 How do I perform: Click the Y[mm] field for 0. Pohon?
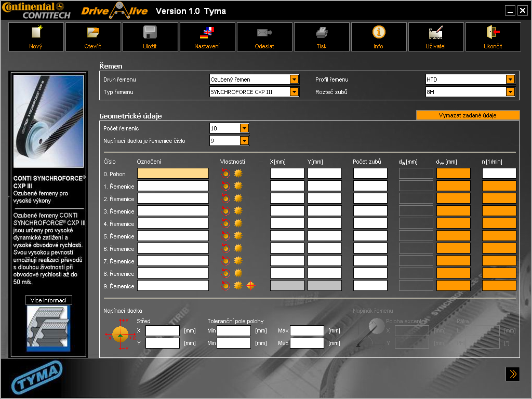(x=325, y=174)
